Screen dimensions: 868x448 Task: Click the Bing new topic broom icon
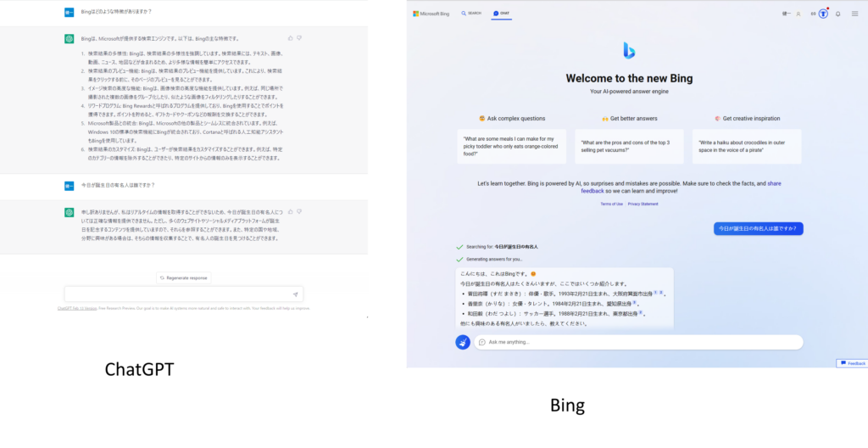pos(463,342)
